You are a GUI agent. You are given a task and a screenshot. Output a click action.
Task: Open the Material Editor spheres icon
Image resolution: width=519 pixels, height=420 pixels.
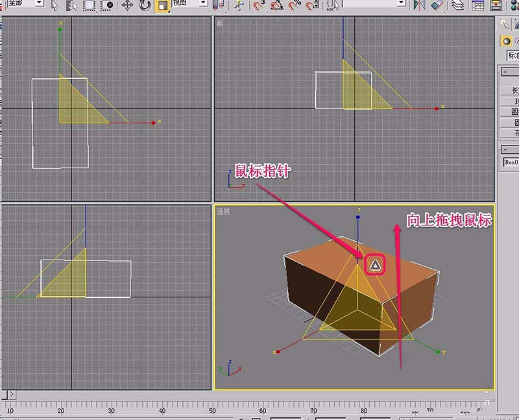pos(514,5)
